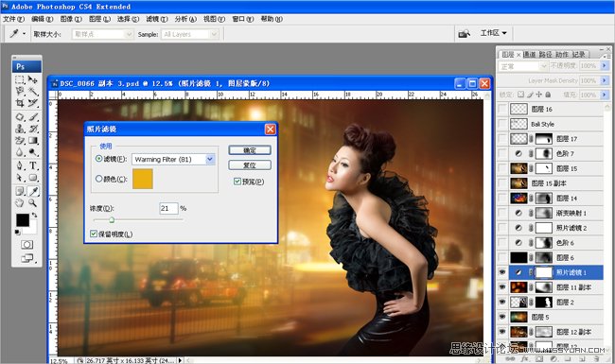This screenshot has height=364, width=615.
Task: Open the 帮助 (Help) menu
Action: [x=272, y=19]
